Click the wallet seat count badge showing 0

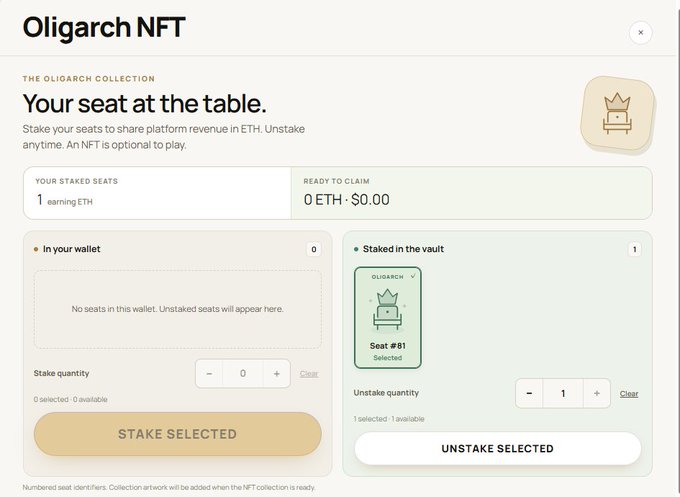[314, 249]
